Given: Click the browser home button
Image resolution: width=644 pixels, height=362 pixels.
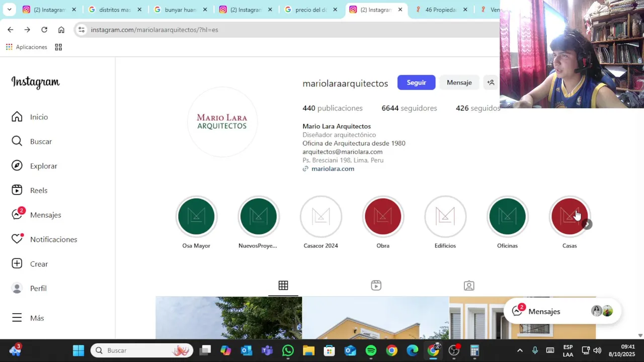Looking at the screenshot, I should [61, 30].
